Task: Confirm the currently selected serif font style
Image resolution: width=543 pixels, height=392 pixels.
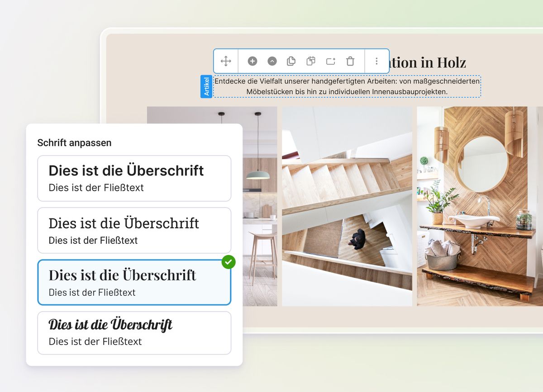Action: 134,282
